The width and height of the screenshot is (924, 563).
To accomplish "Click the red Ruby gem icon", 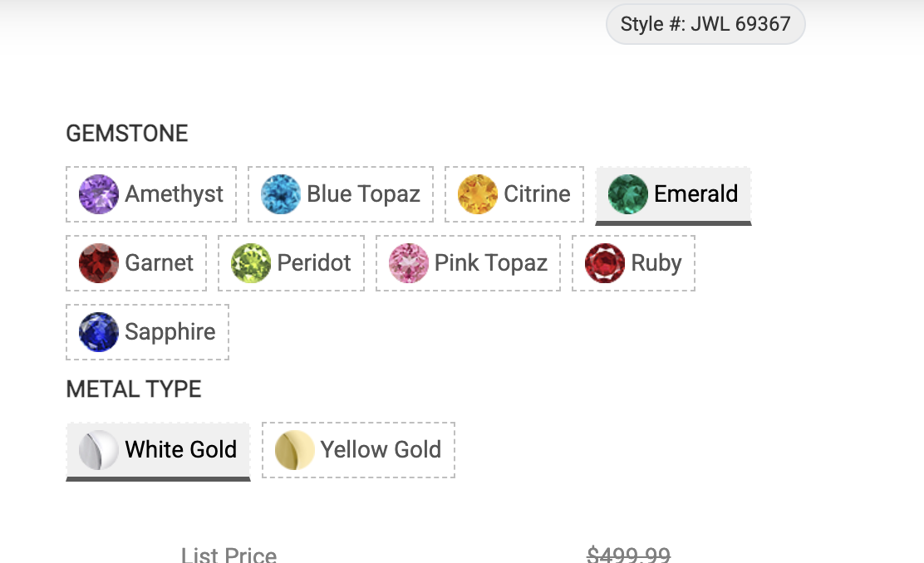I will pos(605,263).
